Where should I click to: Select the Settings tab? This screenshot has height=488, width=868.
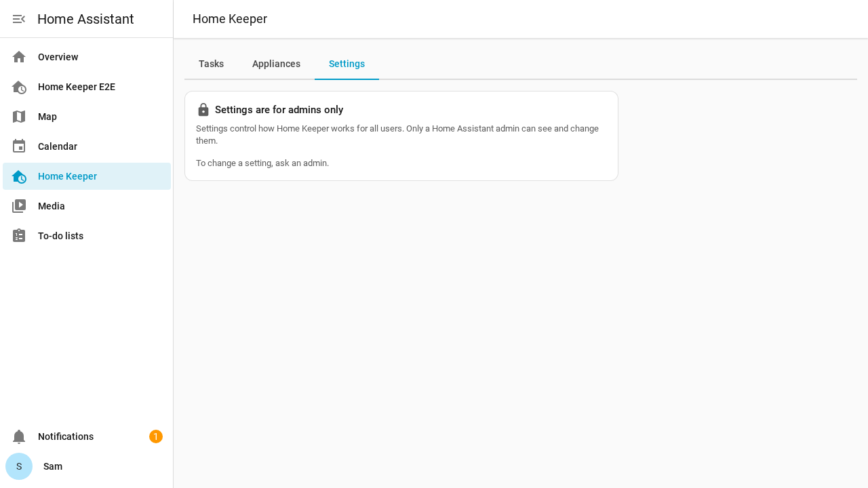coord(347,64)
